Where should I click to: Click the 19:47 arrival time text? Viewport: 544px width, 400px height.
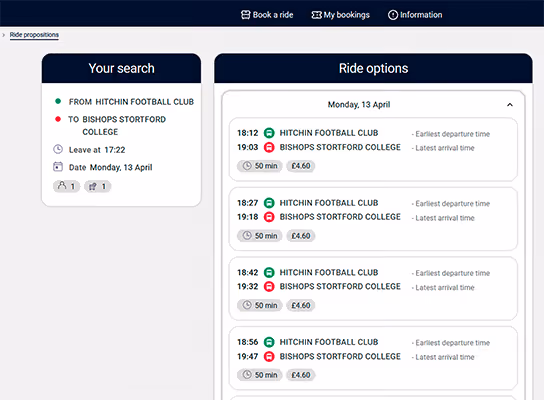tap(248, 356)
